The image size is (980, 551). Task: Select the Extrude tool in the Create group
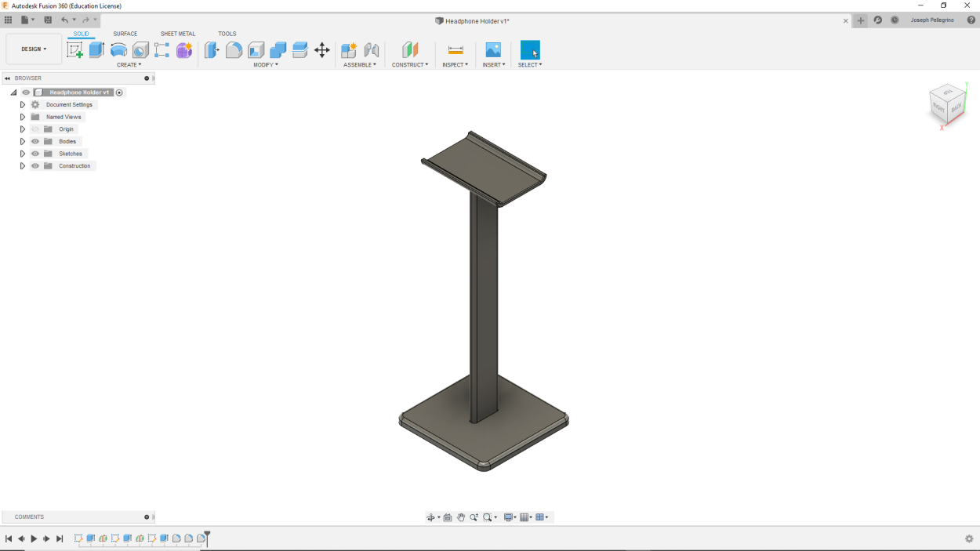(x=96, y=50)
